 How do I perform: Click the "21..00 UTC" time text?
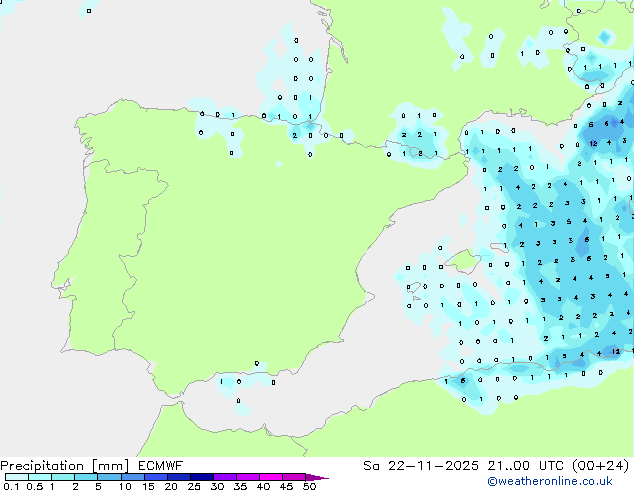[x=526, y=466]
